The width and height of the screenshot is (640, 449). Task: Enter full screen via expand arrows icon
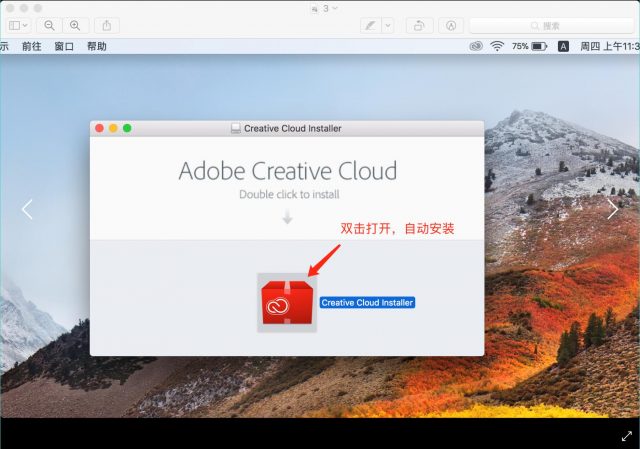pos(627,436)
